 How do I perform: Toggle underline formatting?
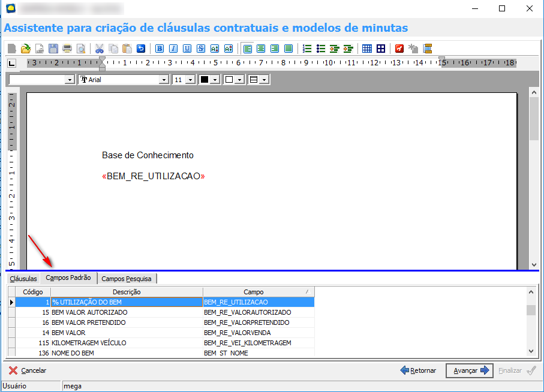pos(187,49)
